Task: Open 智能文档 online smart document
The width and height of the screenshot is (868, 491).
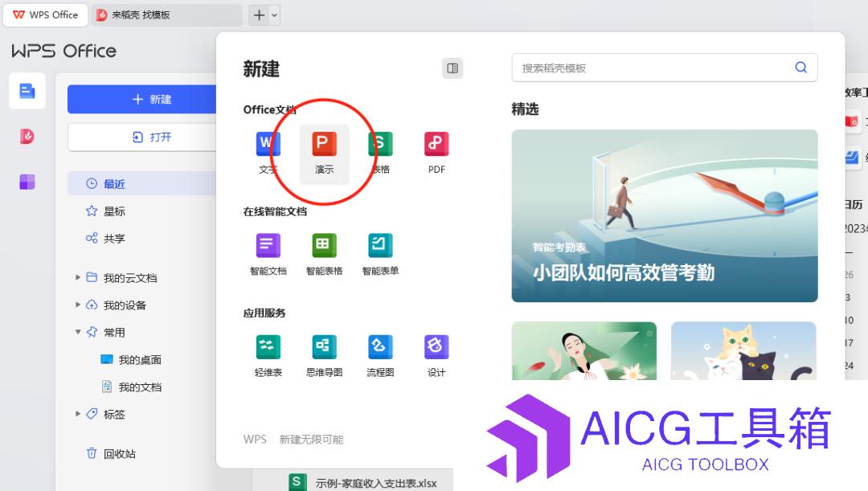Action: [268, 254]
